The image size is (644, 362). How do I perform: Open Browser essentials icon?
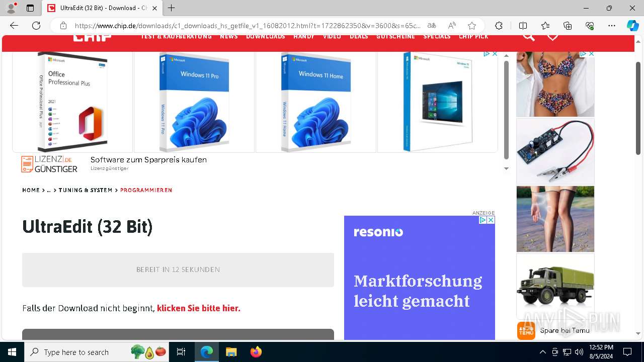(x=590, y=26)
